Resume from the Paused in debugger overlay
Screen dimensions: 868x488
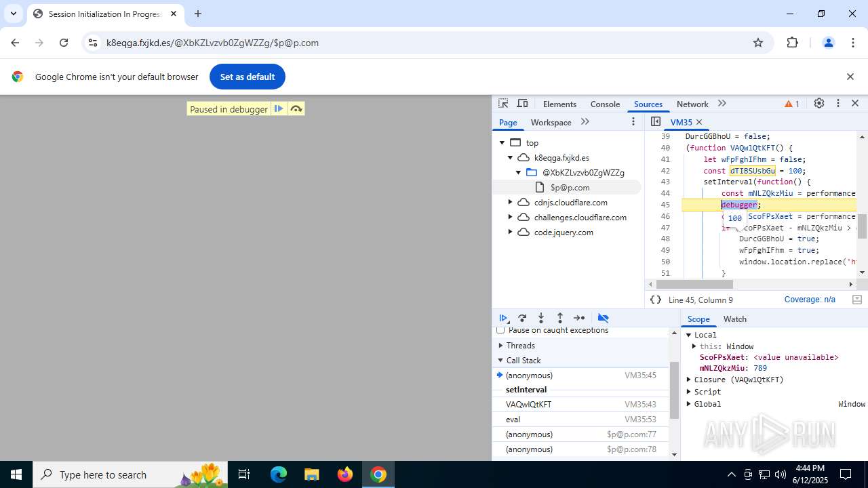[x=279, y=108]
